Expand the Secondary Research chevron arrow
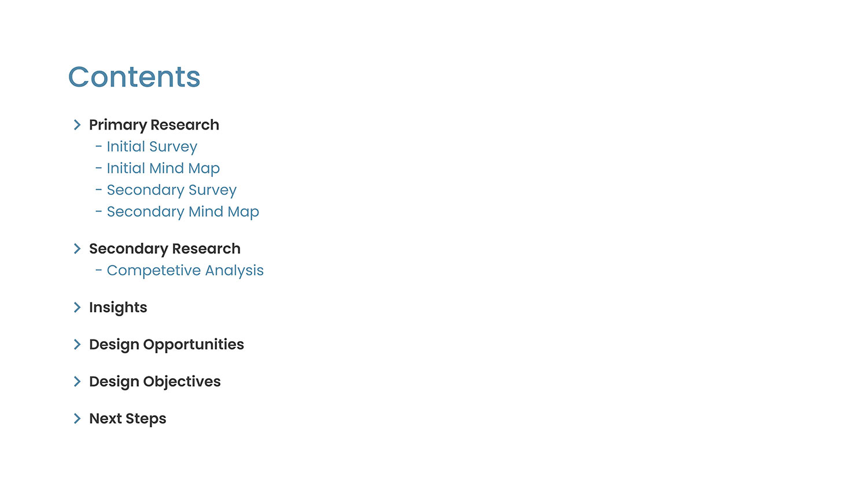Screen dimensions: 868x488 (x=77, y=249)
